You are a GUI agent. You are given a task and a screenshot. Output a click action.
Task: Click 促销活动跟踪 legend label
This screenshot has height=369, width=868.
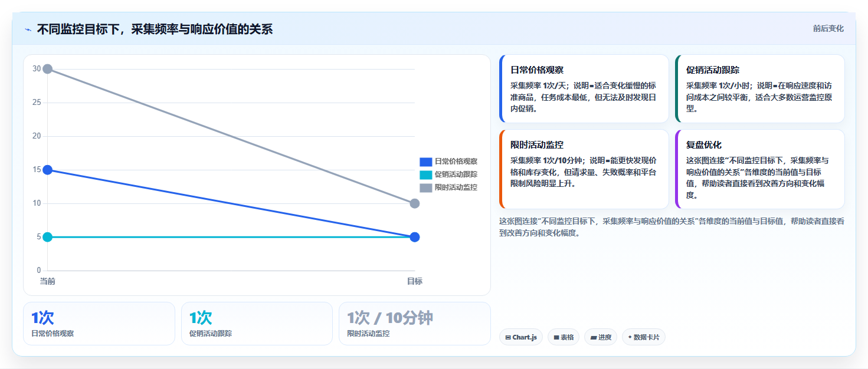(x=456, y=174)
